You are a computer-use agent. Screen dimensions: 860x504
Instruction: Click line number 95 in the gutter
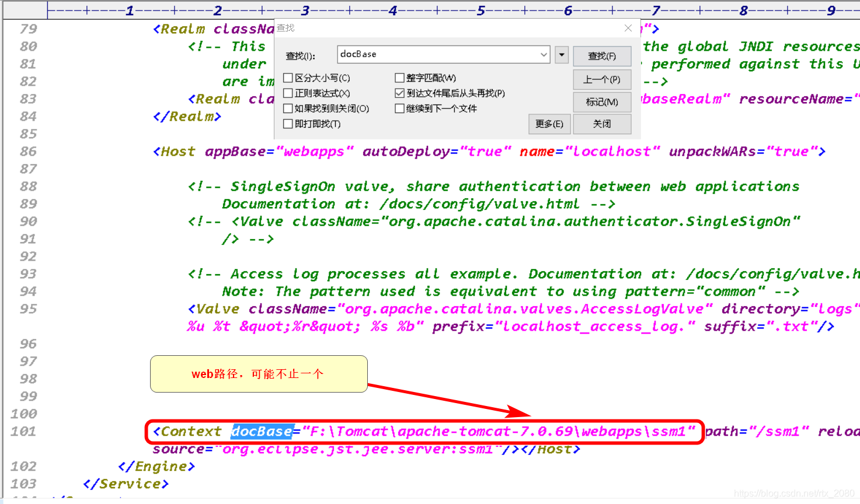(28, 309)
